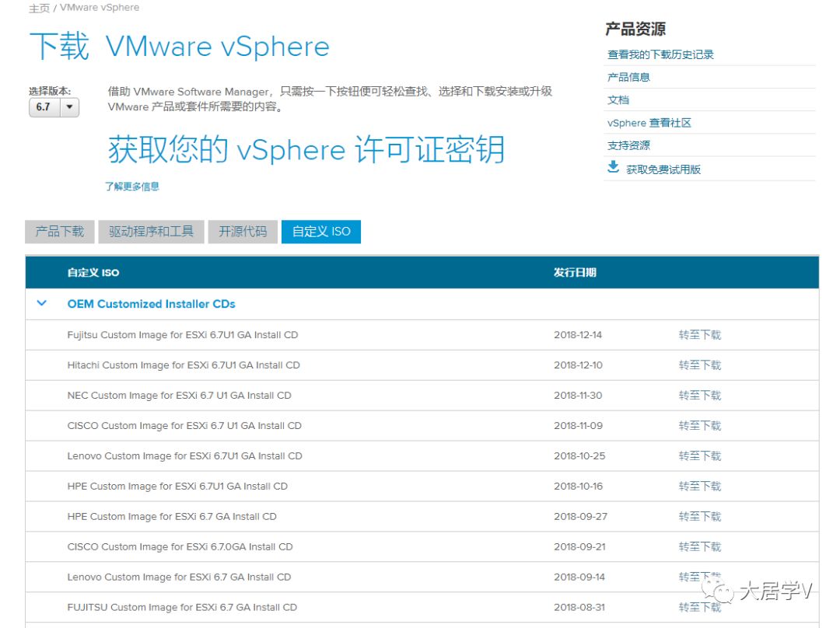
Task: Select HPE Custom Image for ESXi 6.7 GA text
Action: 171,516
